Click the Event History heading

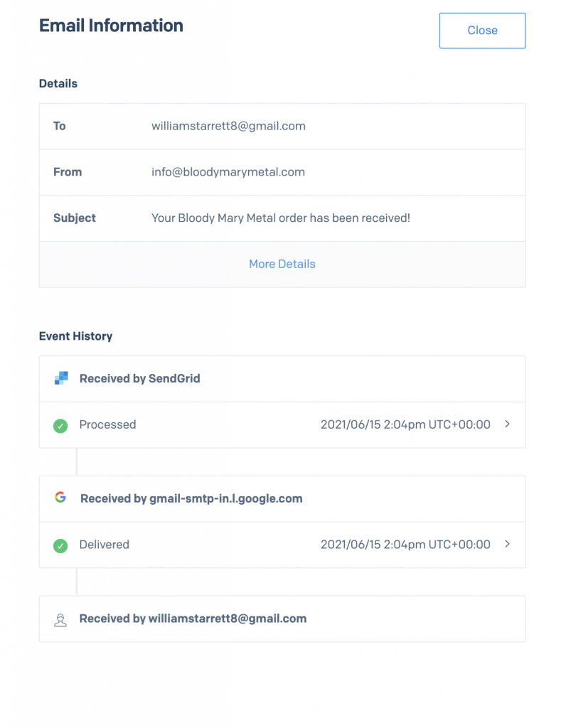[75, 336]
